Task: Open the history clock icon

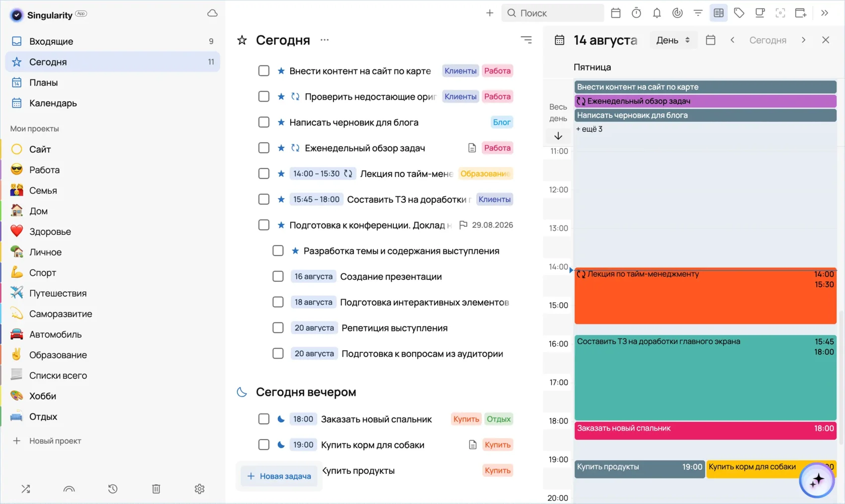Action: pyautogui.click(x=113, y=488)
